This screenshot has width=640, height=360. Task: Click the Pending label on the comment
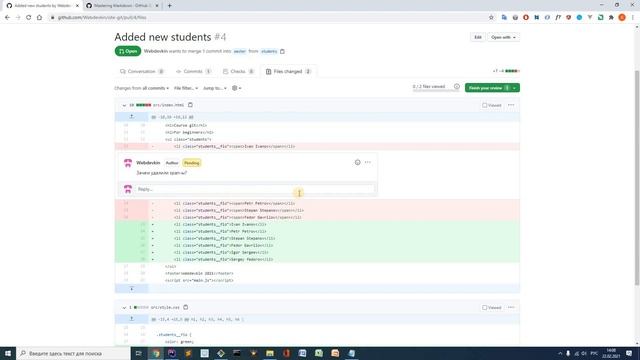191,163
